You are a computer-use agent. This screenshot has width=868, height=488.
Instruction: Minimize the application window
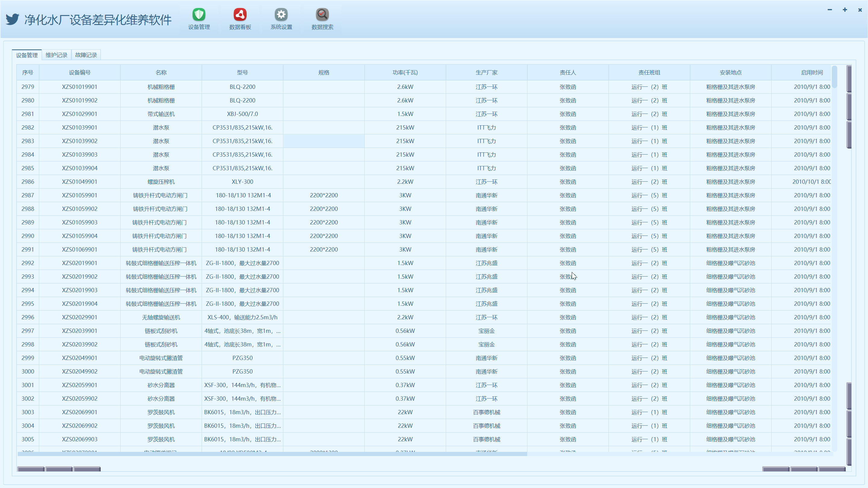[x=830, y=10]
